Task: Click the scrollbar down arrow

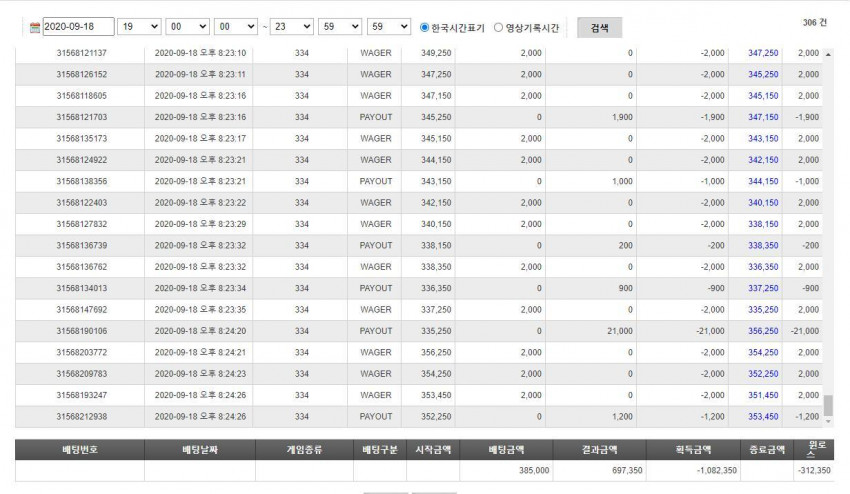Action: 828,421
